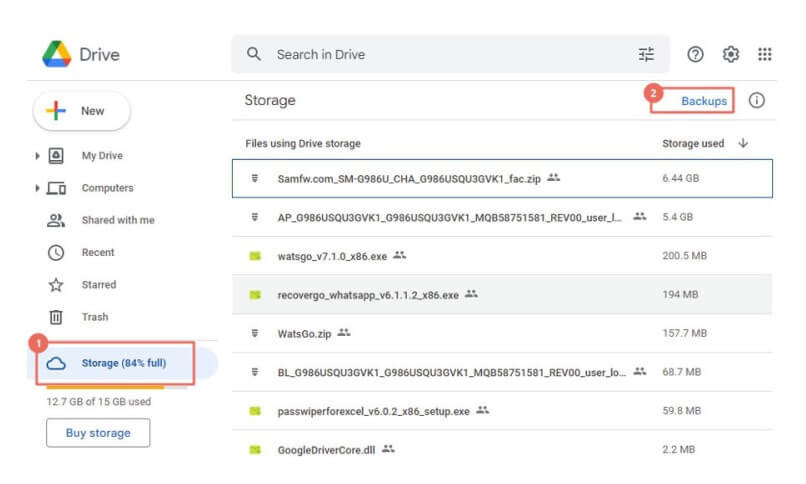Click shared icon next to GoogleDriverCore.dll
The width and height of the screenshot is (806, 484).
(388, 449)
